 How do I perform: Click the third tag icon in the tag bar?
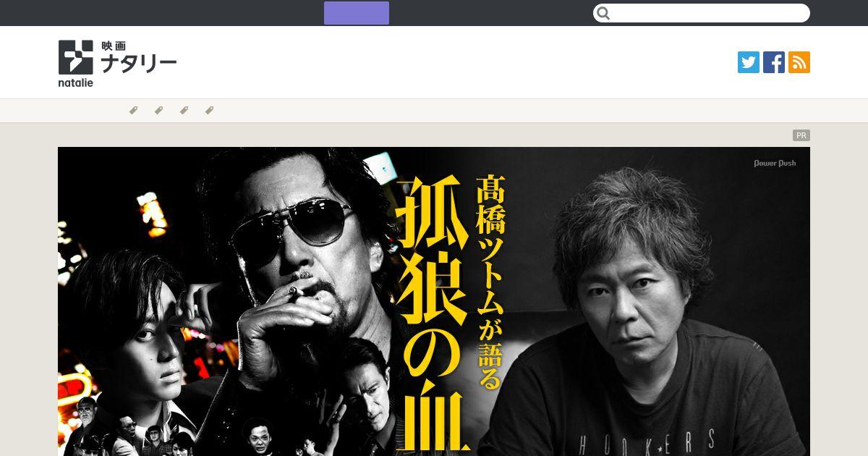point(184,111)
